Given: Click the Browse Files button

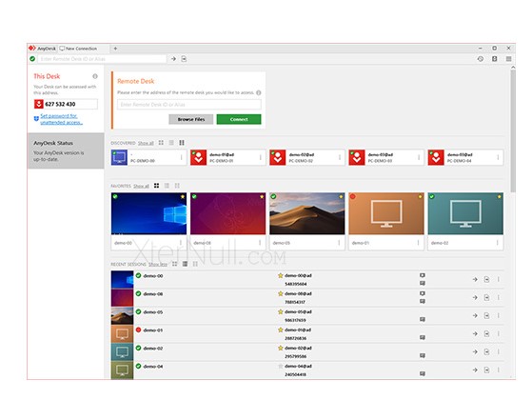Looking at the screenshot, I should pyautogui.click(x=191, y=119).
